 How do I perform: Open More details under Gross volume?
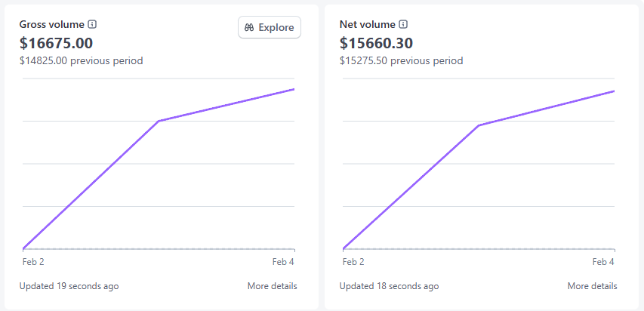(x=272, y=286)
